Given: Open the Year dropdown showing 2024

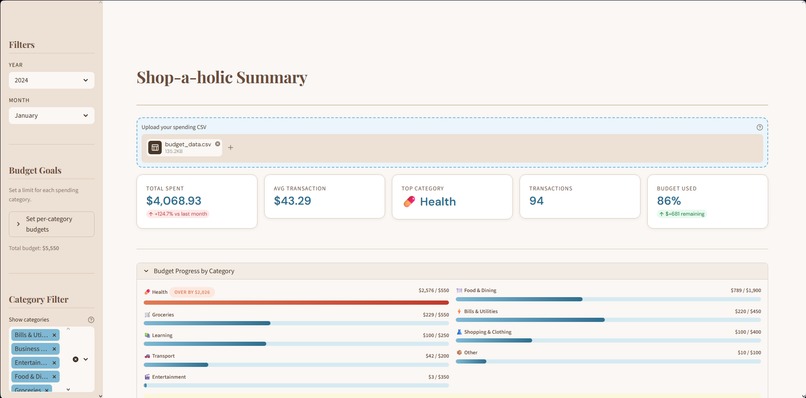Looking at the screenshot, I should click(x=51, y=80).
